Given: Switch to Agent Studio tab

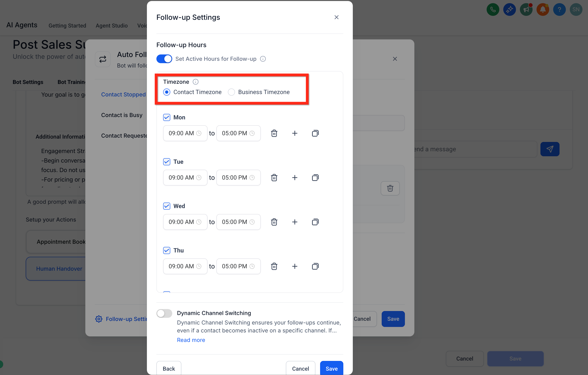Looking at the screenshot, I should pyautogui.click(x=112, y=26).
